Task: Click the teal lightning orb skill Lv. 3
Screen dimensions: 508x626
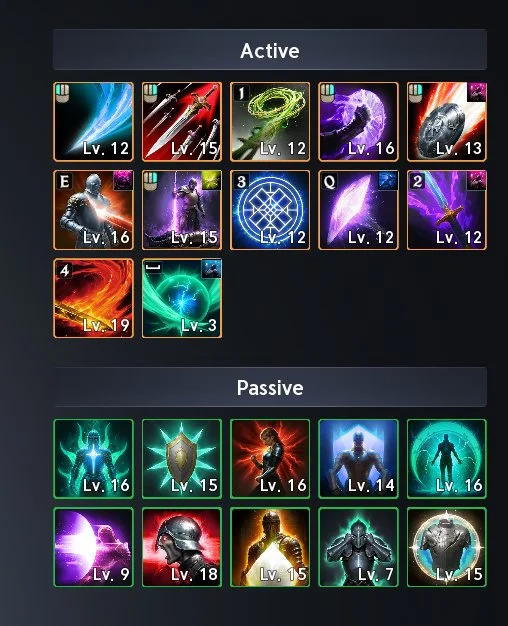Action: (182, 298)
